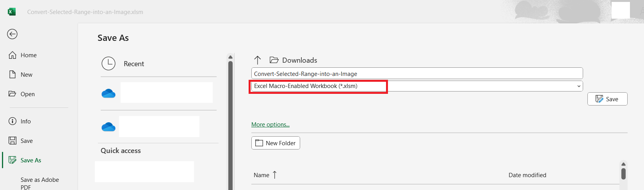Select the Recent clock icon
The height and width of the screenshot is (190, 644).
(x=109, y=63)
